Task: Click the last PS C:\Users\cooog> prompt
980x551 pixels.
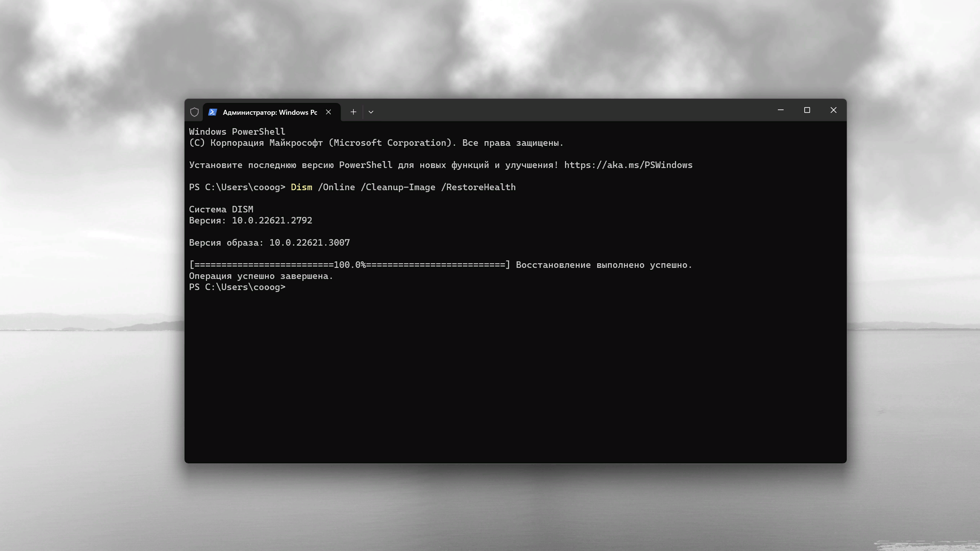Action: click(x=237, y=287)
